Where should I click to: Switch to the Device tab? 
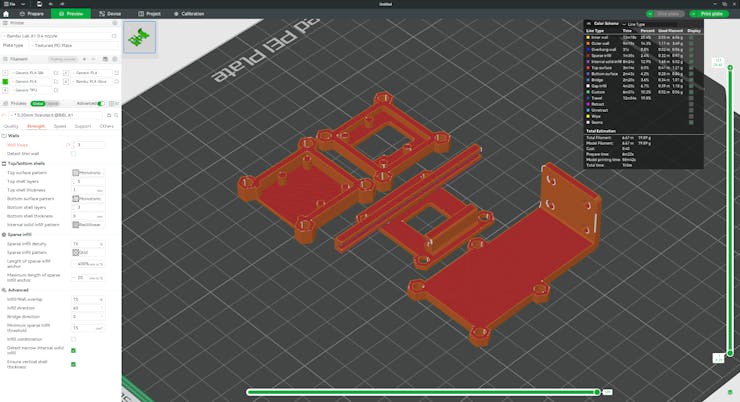(x=110, y=14)
